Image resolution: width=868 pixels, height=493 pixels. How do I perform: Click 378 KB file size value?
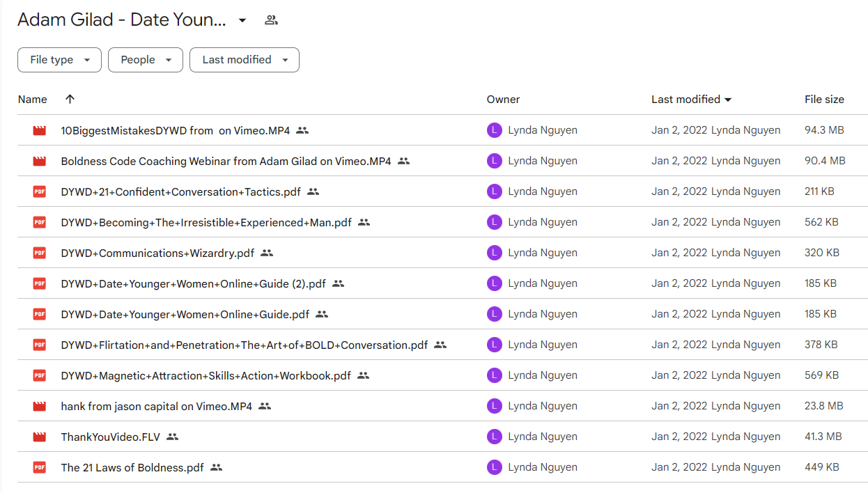tap(821, 345)
